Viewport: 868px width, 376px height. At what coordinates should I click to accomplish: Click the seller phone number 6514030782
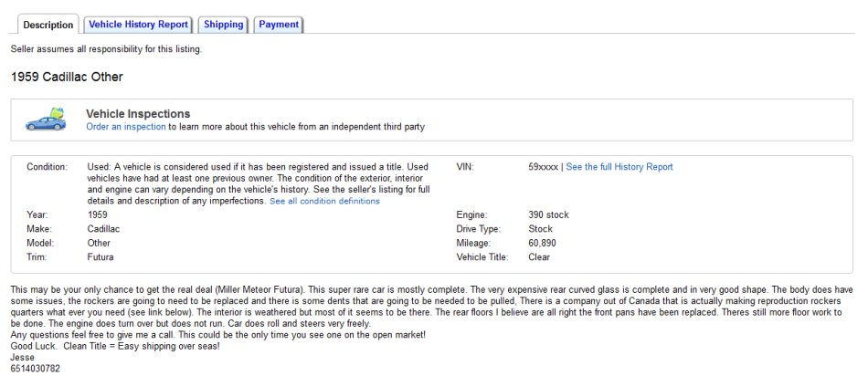(x=36, y=368)
